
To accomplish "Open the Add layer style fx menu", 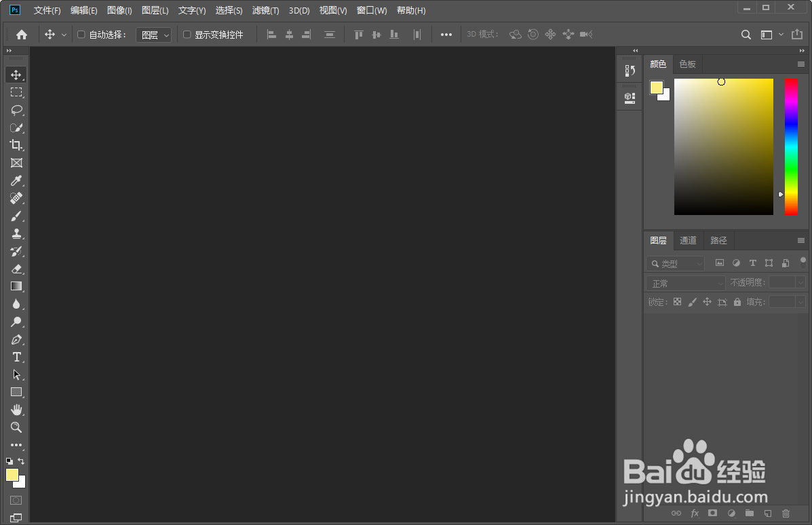I will 695,513.
